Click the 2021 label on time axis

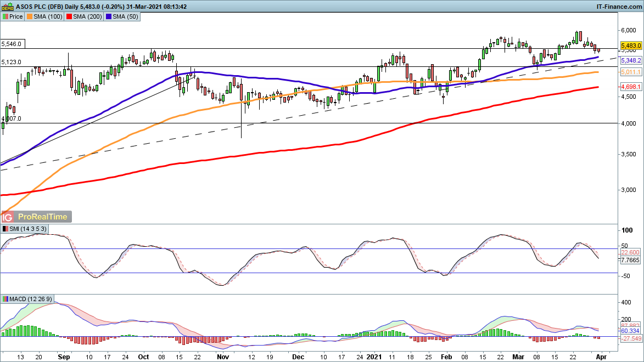(374, 357)
